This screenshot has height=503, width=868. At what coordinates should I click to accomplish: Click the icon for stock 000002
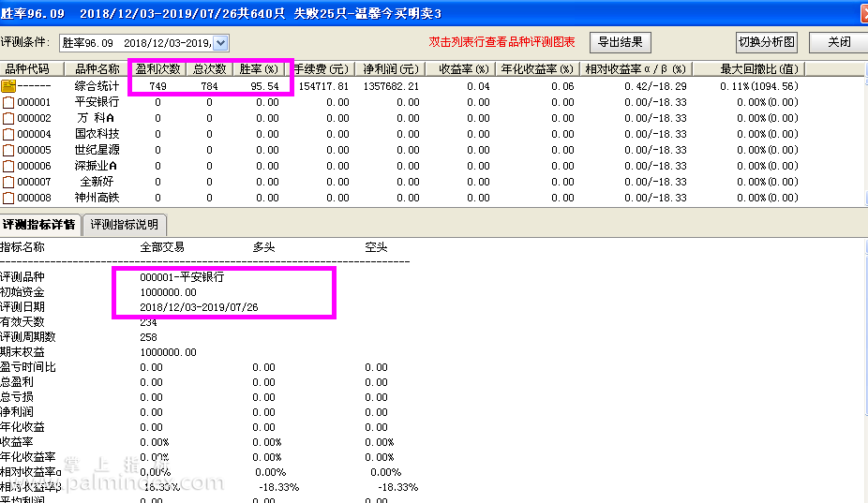pos(8,118)
